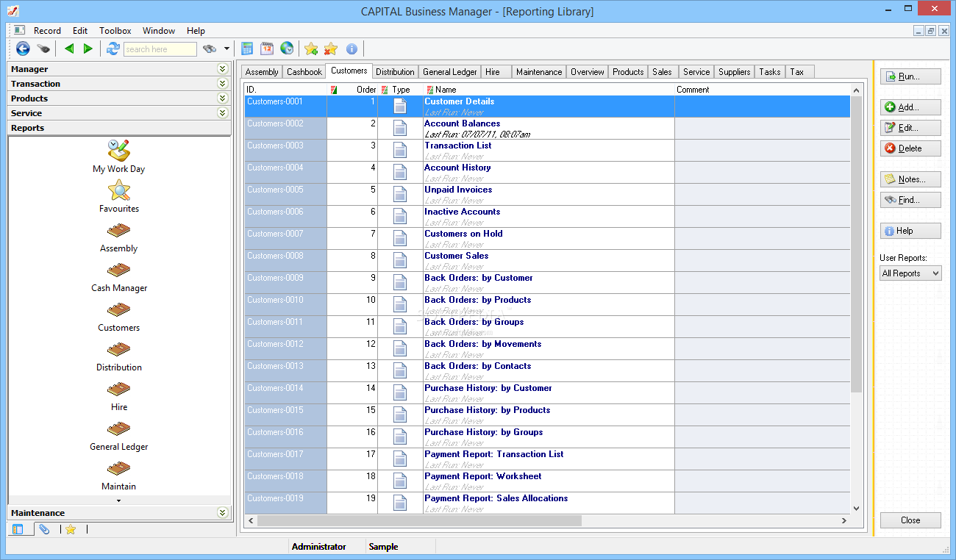This screenshot has height=560, width=956.
Task: Open the Customers book icon in sidebar
Action: [118, 311]
